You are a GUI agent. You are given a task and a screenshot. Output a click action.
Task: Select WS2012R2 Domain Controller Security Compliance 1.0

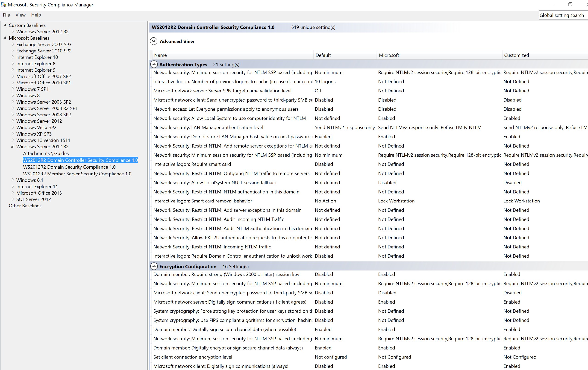[80, 160]
